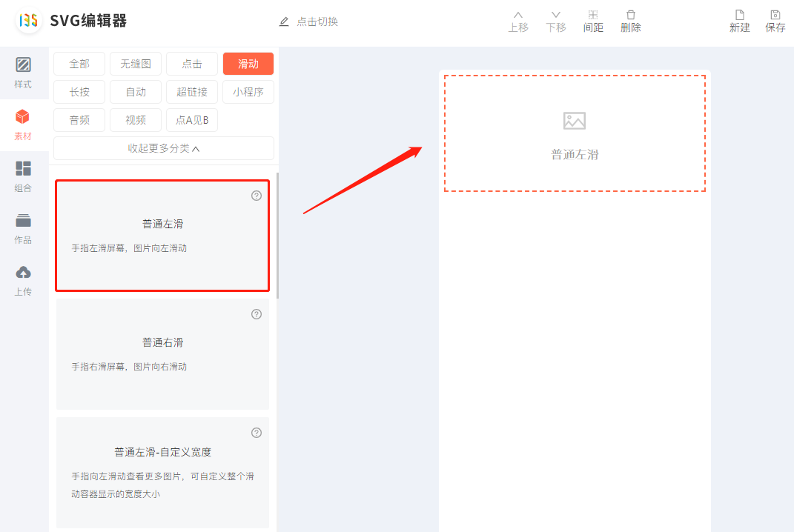
Task: Select the 无缝图 category filter
Action: (136, 64)
